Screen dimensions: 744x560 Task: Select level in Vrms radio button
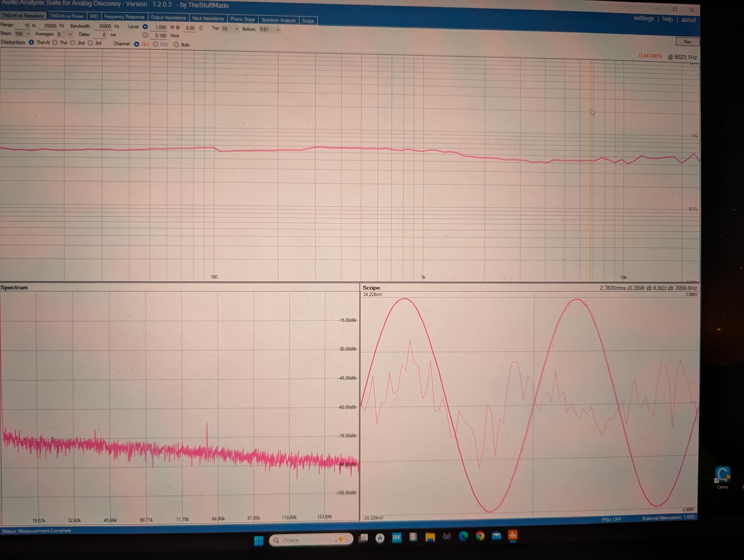(x=145, y=35)
